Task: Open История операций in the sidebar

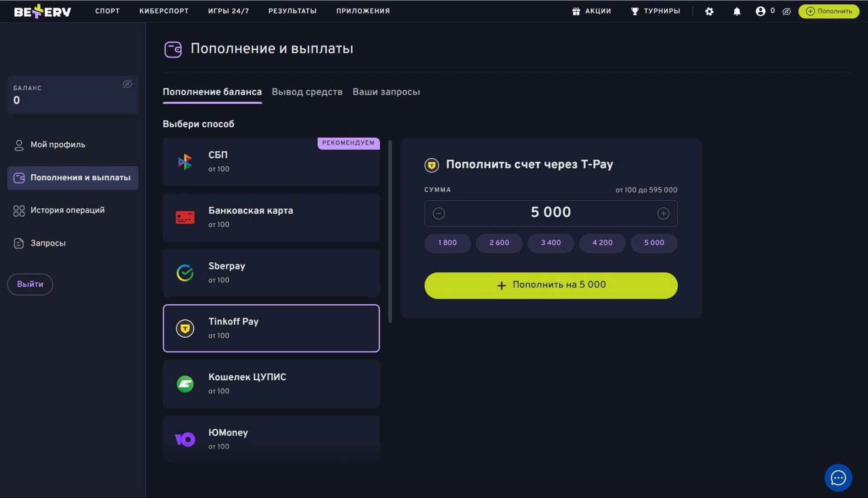Action: point(67,210)
